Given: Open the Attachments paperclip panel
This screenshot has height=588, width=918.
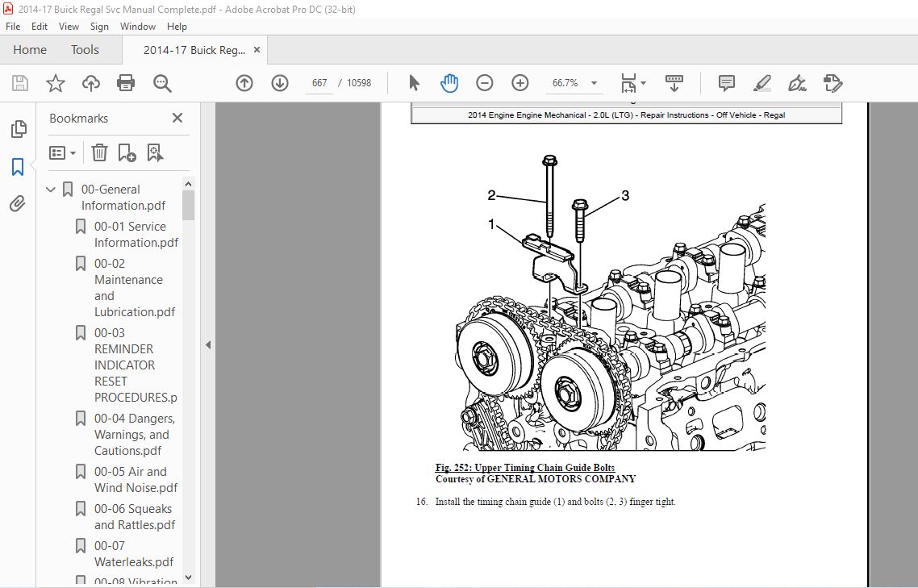Looking at the screenshot, I should [x=18, y=204].
